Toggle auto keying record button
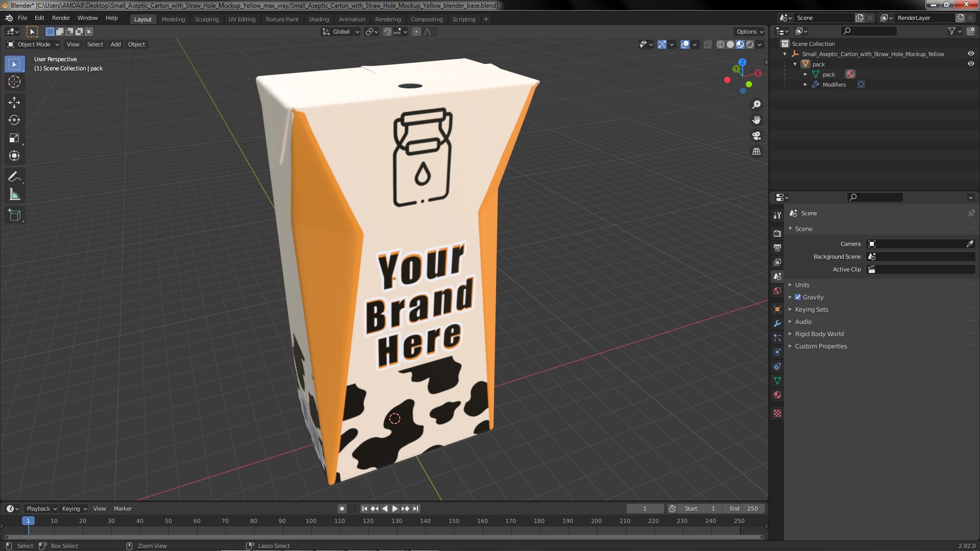The image size is (980, 551). click(x=341, y=509)
